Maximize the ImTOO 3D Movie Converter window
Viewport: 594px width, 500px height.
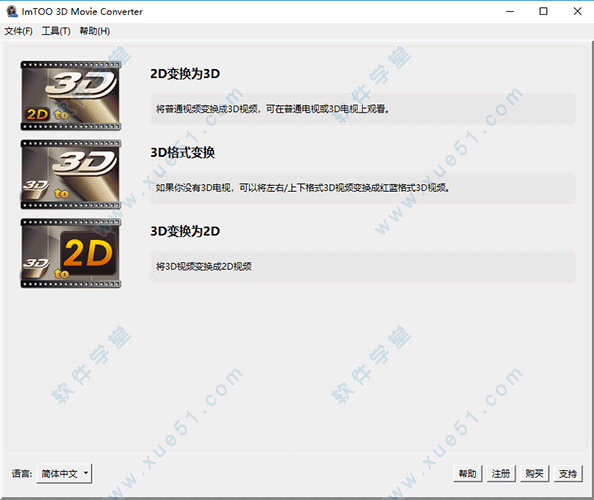point(543,11)
